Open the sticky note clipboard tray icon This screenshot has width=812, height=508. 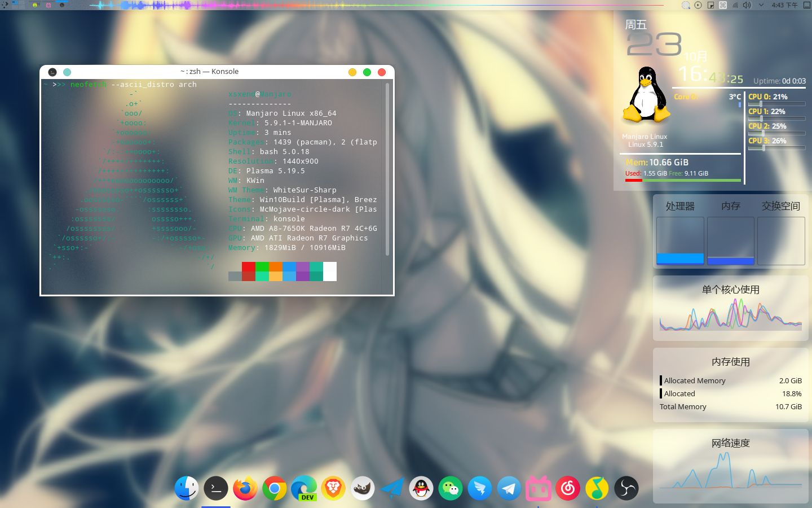pos(710,5)
